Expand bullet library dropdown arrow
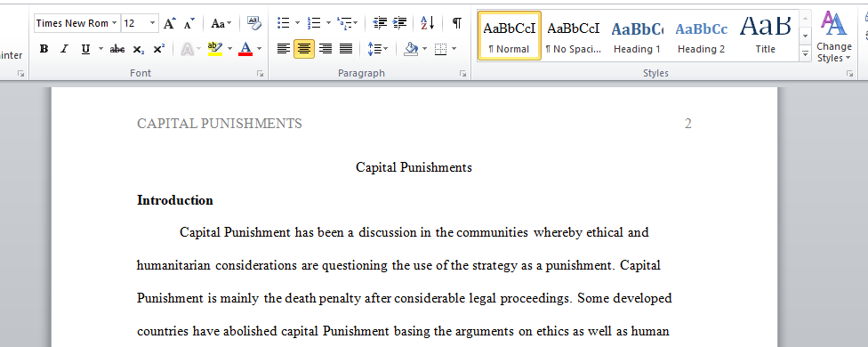 click(297, 23)
